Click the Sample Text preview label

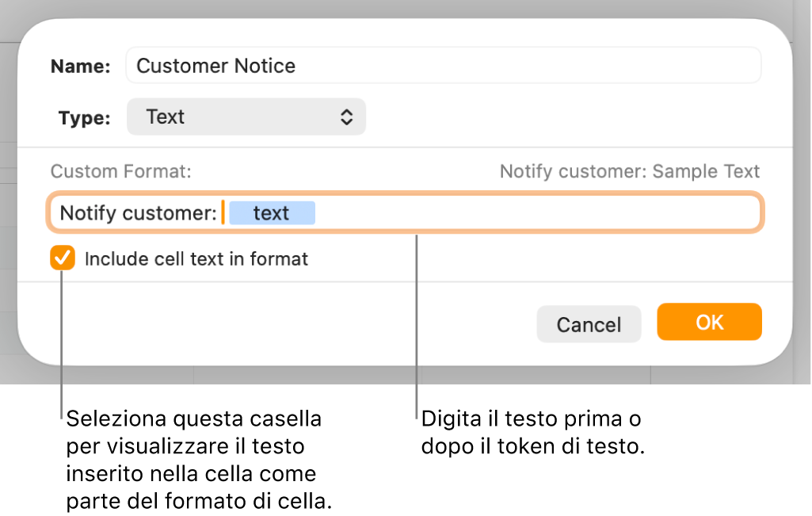coord(630,170)
